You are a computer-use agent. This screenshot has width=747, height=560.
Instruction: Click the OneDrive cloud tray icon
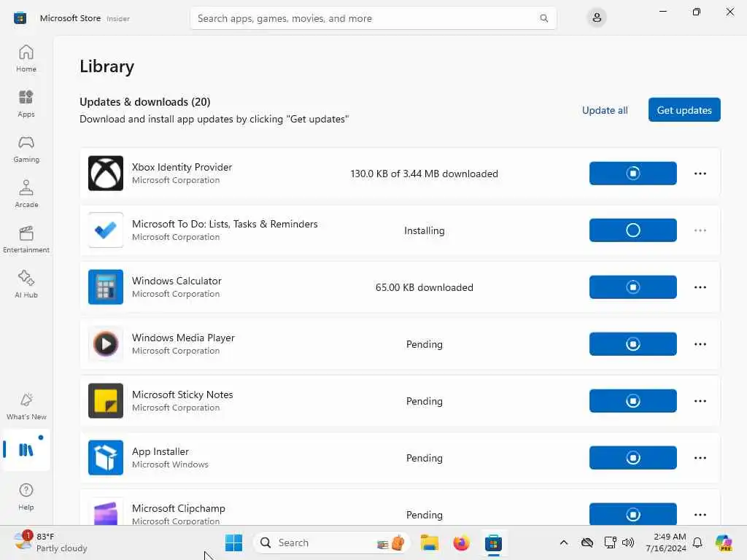tap(587, 542)
